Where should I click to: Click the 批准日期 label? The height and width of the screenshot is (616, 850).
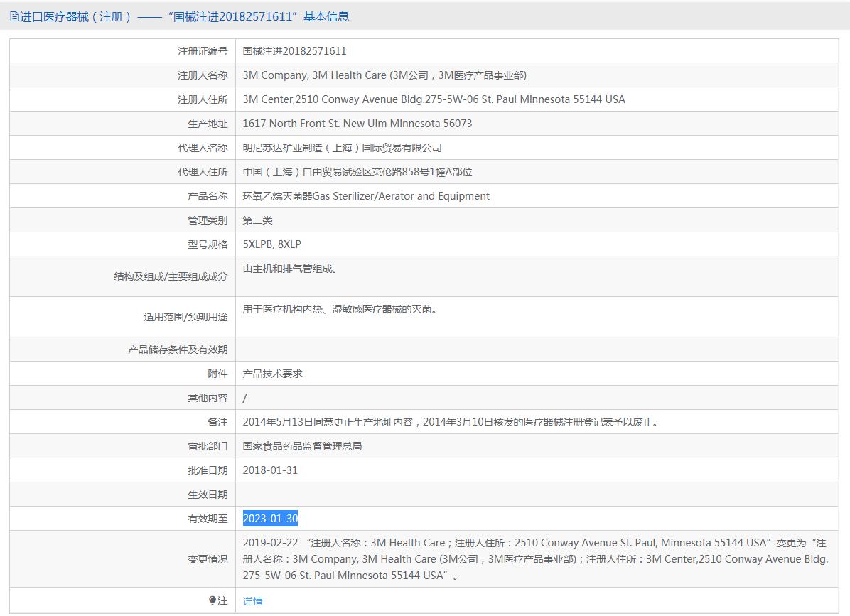[208, 471]
